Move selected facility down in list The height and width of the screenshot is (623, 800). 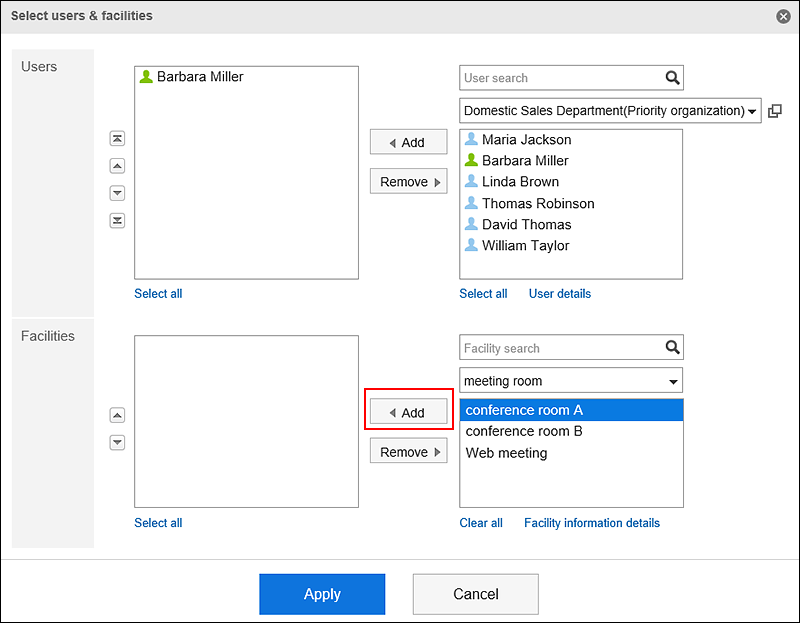pos(117,442)
